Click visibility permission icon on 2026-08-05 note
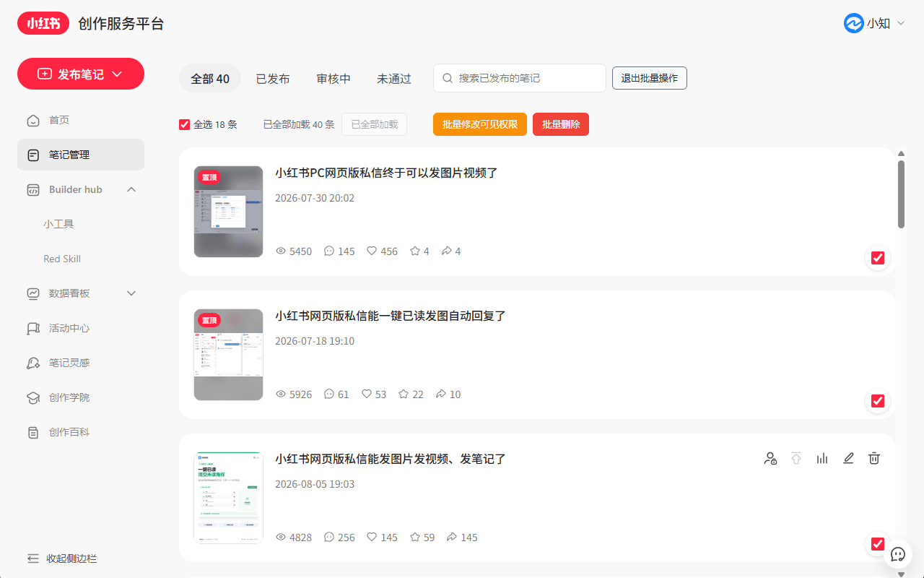 pyautogui.click(x=770, y=458)
